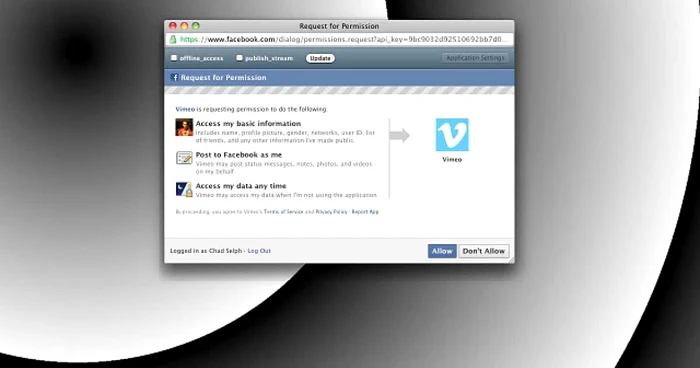Open Application Settings
Image resolution: width=700 pixels, height=368 pixels.
475,58
